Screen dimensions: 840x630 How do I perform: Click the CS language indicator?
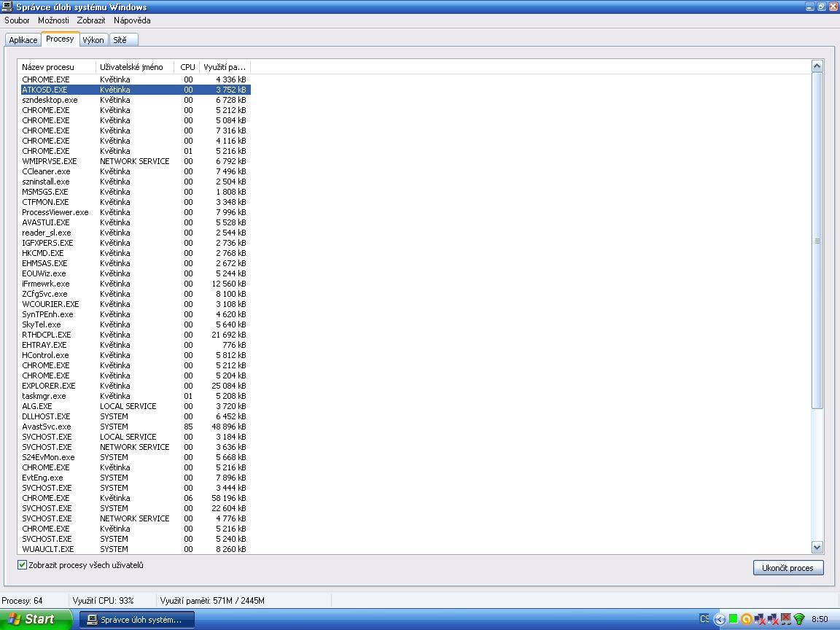click(x=704, y=619)
